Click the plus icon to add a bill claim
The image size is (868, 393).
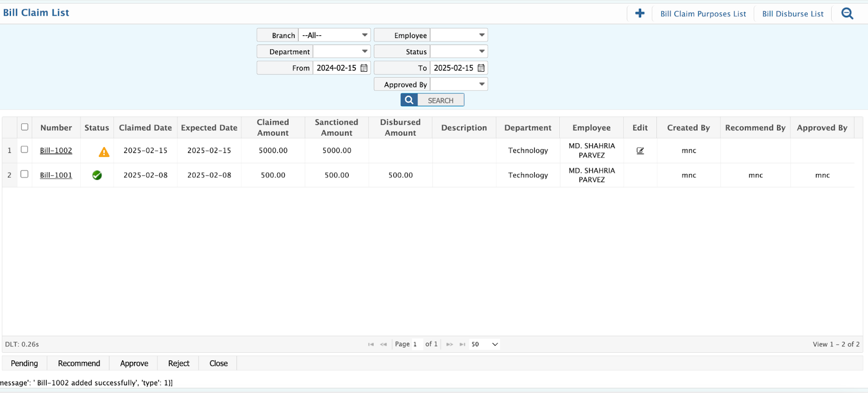tap(640, 14)
